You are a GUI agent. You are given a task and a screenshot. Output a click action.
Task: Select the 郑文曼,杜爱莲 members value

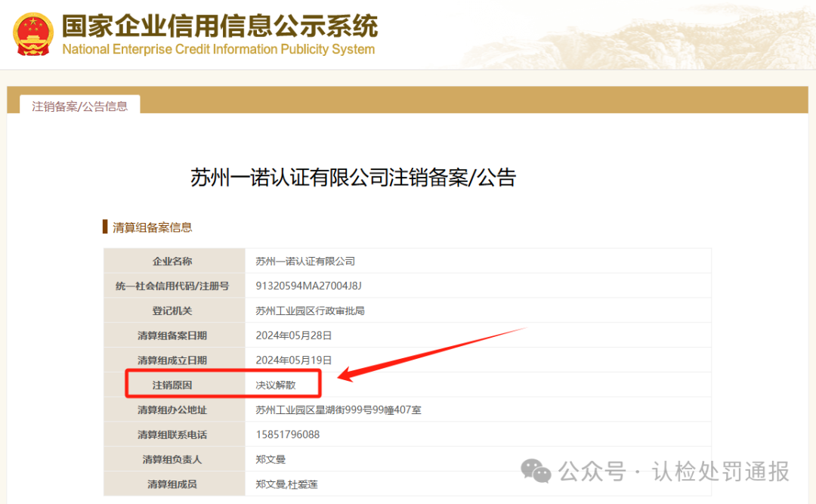(x=286, y=484)
